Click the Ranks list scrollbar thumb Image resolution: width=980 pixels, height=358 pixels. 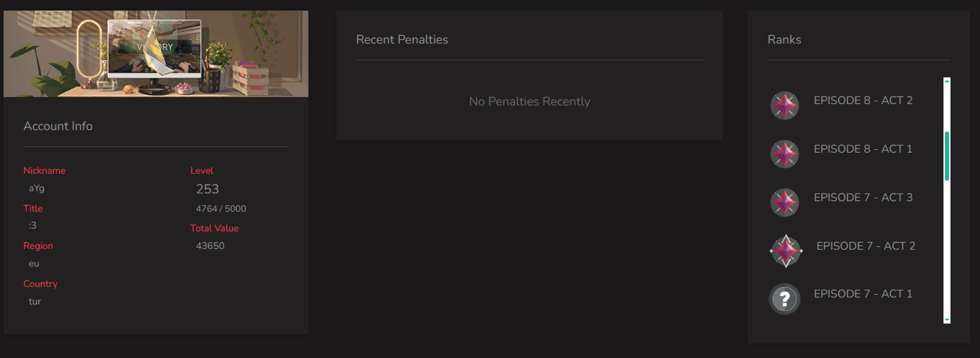947,155
